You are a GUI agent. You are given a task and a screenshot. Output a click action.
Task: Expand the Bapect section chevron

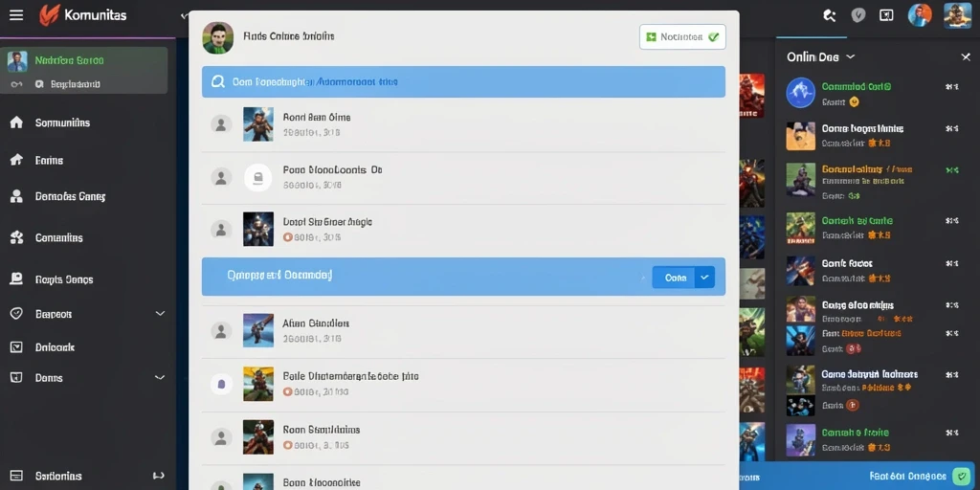[x=160, y=314]
